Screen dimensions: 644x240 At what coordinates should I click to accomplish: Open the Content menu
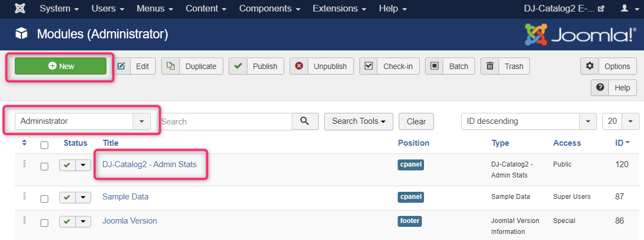tap(206, 8)
